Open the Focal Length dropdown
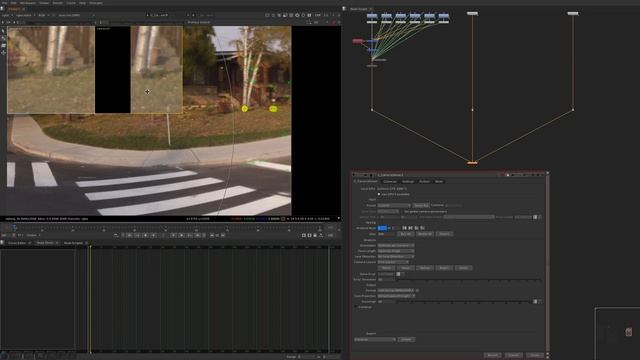 click(x=396, y=251)
